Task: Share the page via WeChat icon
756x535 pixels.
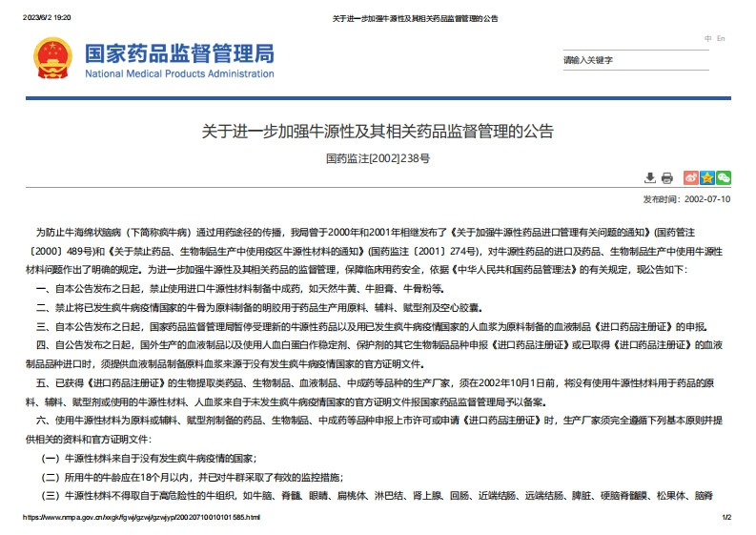Action: point(724,177)
